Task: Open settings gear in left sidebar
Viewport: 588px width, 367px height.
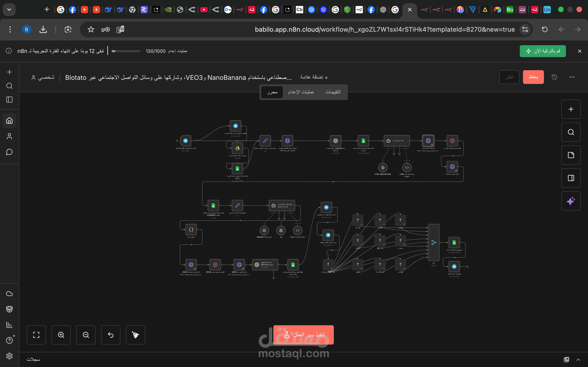Action: (9, 356)
